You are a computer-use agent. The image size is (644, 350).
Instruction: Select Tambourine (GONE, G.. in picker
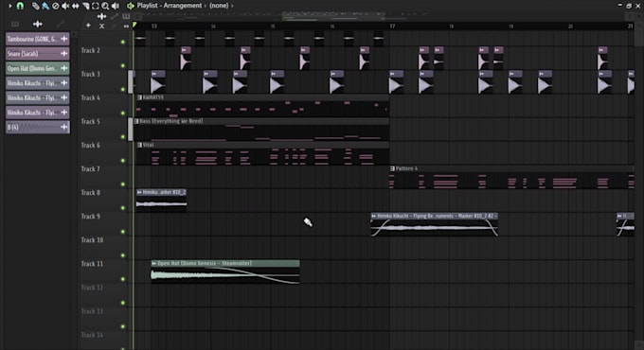point(37,39)
